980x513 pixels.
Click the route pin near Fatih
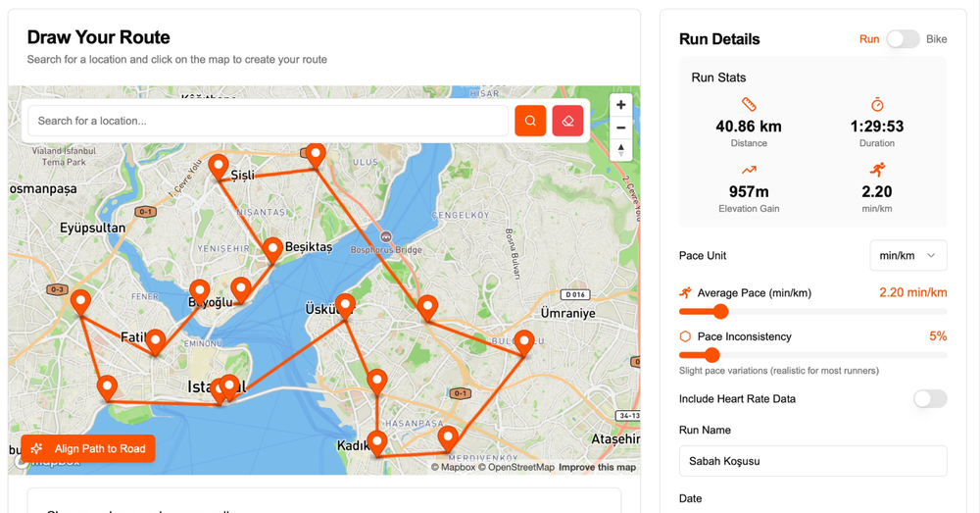tap(155, 342)
